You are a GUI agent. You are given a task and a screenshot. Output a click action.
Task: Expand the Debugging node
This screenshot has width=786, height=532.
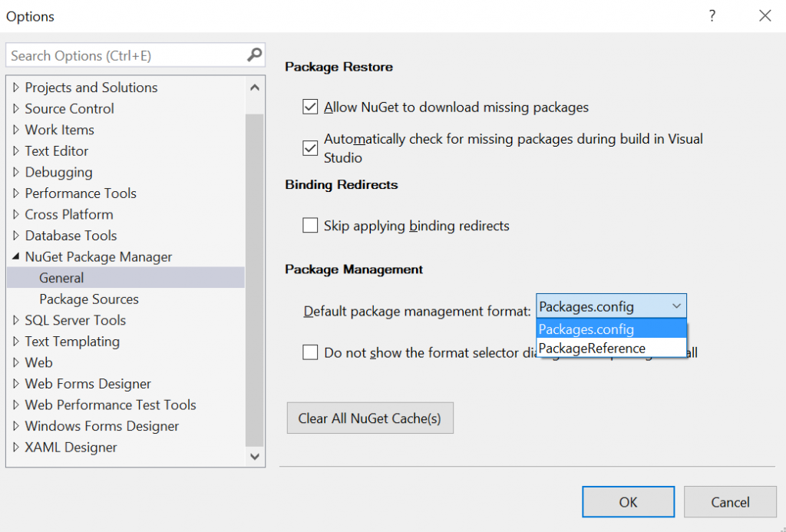tap(16, 172)
